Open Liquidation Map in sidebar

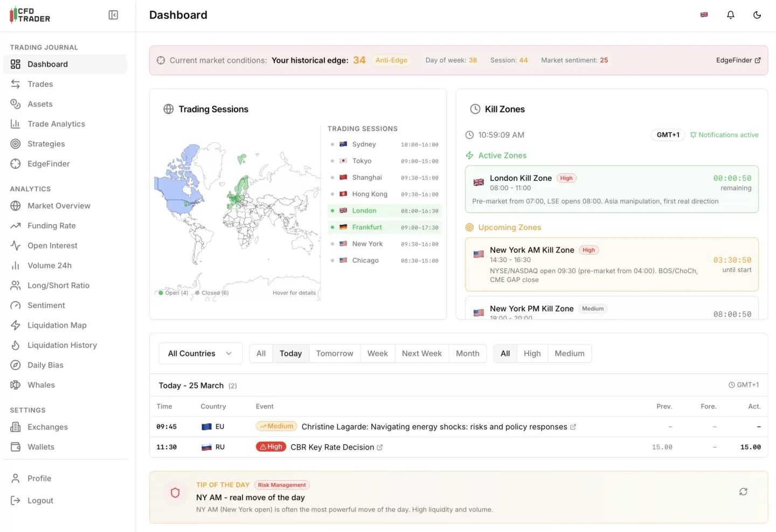tap(57, 325)
